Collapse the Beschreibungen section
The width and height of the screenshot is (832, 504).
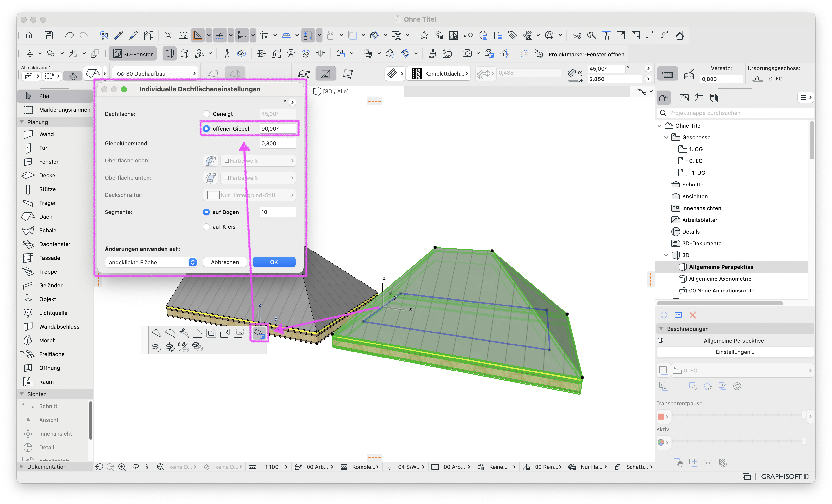click(x=661, y=329)
